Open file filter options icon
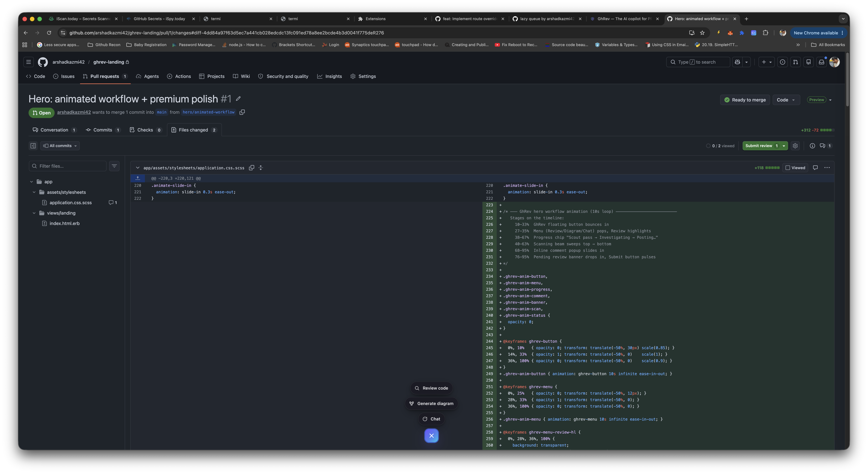 114,166
